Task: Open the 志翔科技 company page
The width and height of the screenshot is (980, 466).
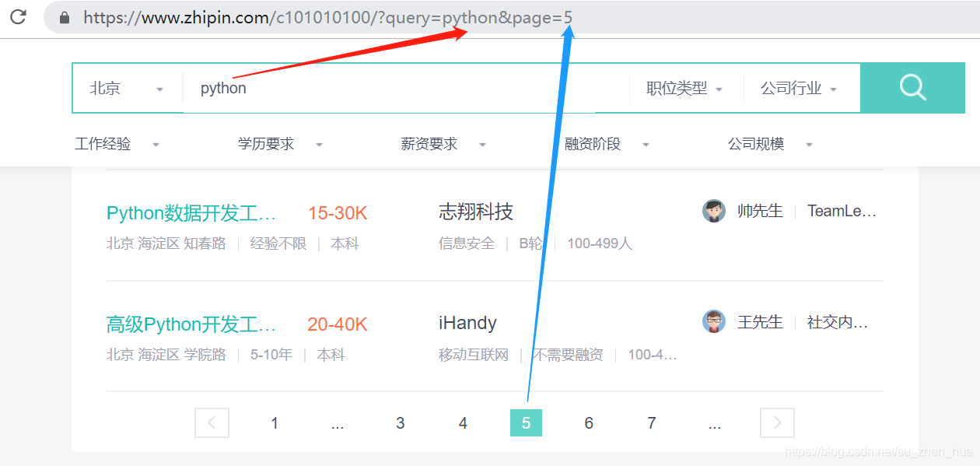Action: (x=476, y=212)
